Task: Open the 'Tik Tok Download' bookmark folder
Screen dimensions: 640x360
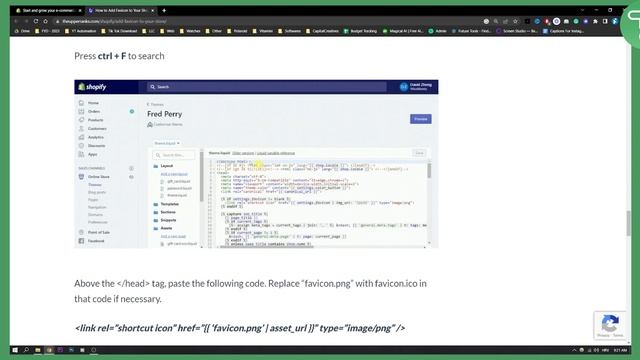Action: [119, 31]
